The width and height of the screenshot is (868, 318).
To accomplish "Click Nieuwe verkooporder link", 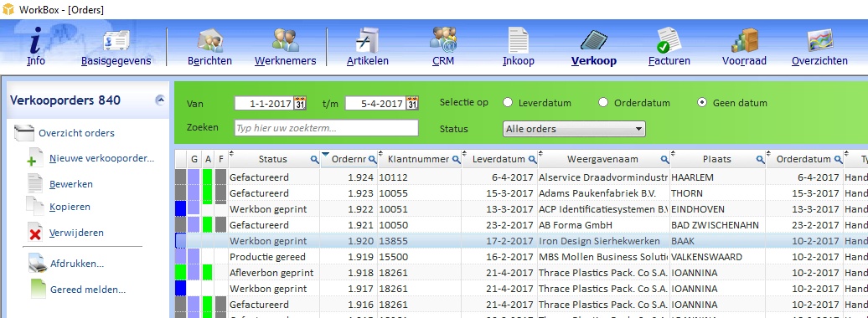I will click(x=102, y=159).
